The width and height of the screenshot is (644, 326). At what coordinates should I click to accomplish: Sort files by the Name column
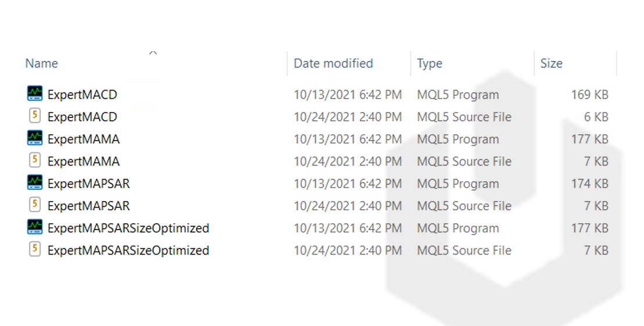coord(42,63)
